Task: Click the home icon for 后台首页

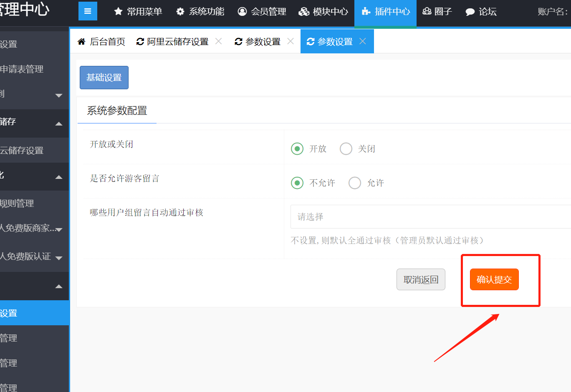Action: 81,42
